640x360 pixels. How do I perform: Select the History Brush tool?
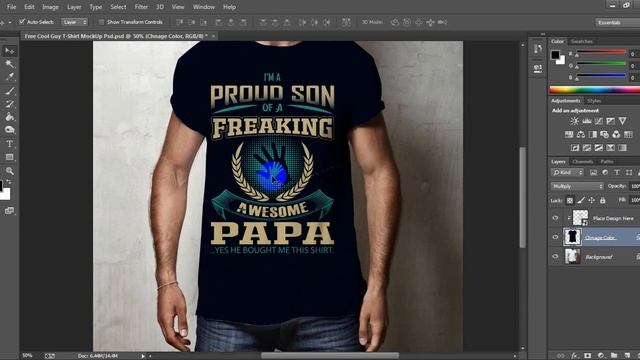(x=9, y=104)
